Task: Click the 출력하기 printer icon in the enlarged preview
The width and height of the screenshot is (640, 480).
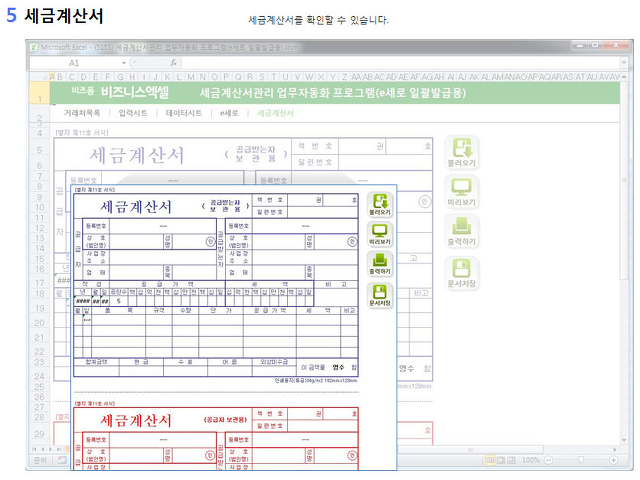Action: tap(380, 264)
